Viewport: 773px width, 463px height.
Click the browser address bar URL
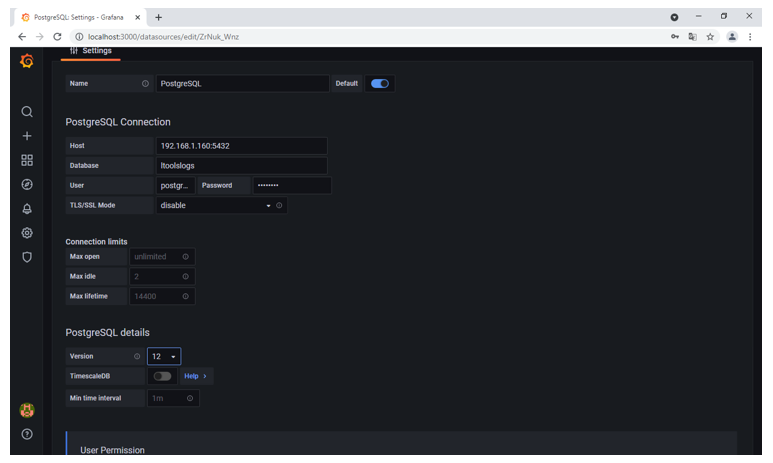[x=163, y=37]
